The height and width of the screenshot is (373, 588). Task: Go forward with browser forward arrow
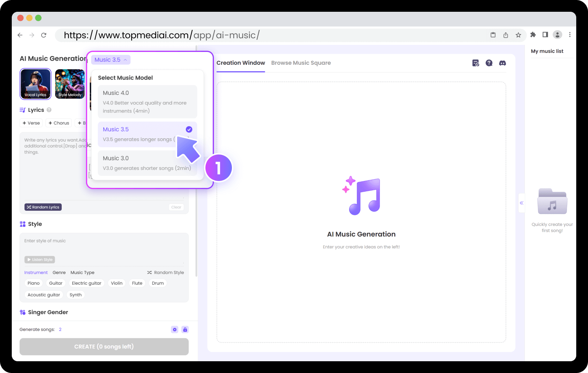[x=32, y=35]
